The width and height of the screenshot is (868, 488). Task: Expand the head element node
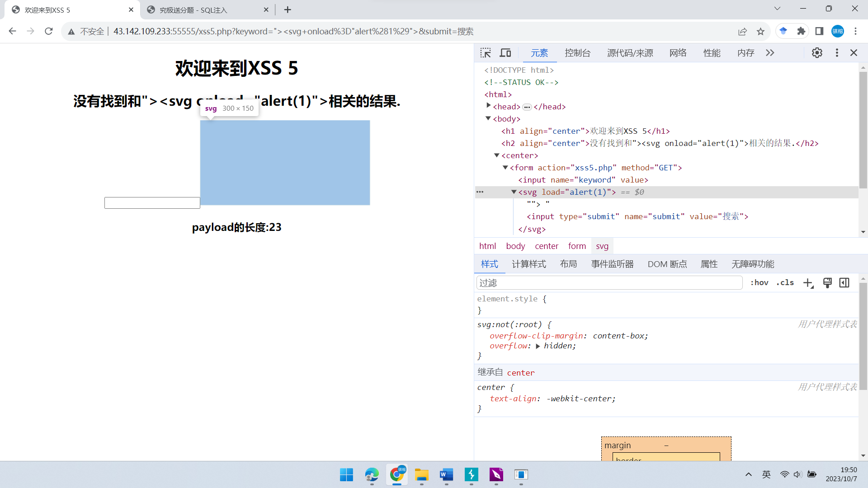488,106
